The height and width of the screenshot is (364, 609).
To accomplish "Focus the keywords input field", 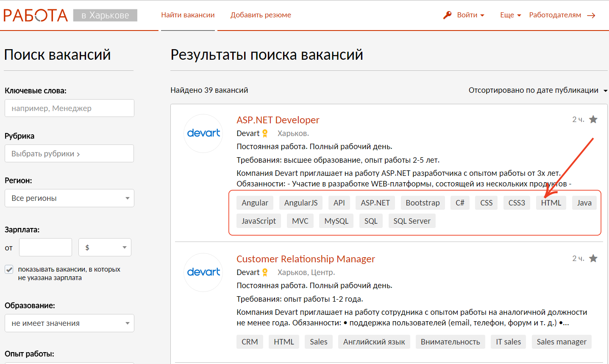I will [70, 108].
